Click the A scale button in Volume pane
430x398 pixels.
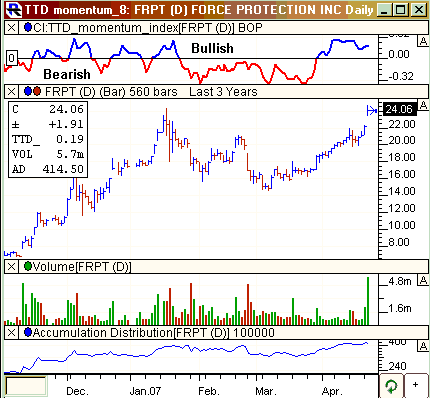click(x=423, y=281)
